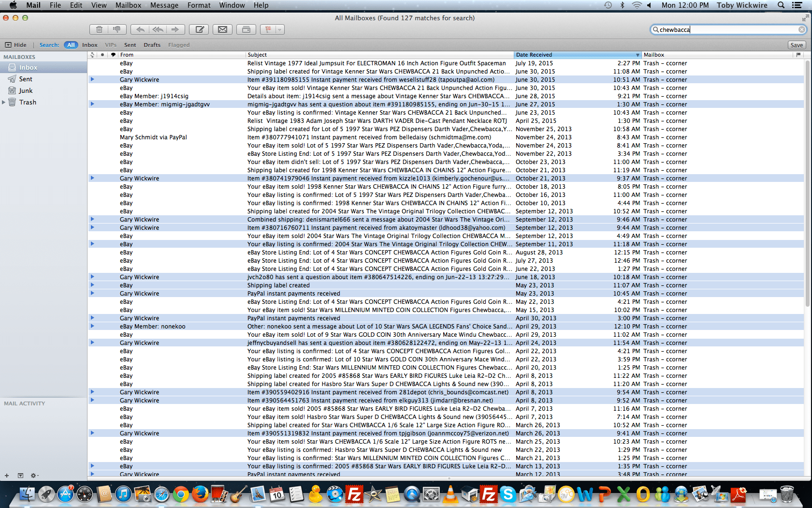Delete the message with the trash toolbar button

(99, 30)
